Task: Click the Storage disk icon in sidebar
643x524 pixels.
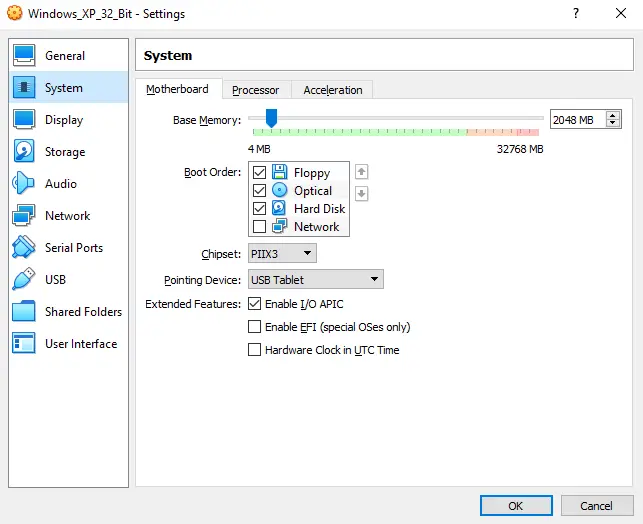Action: pos(24,151)
